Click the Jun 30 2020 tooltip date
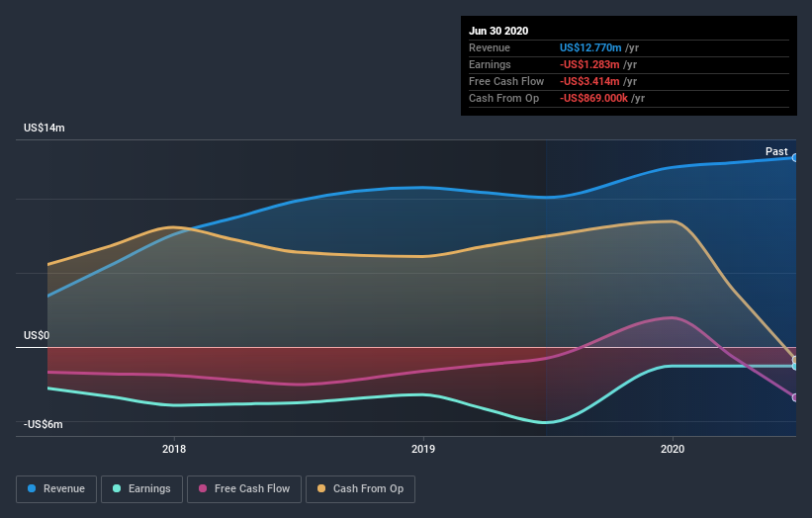 pos(498,31)
